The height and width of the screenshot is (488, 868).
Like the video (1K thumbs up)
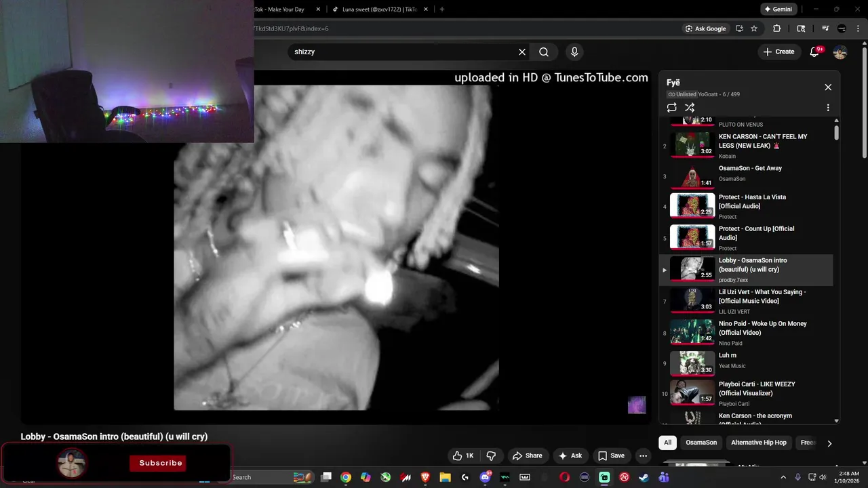click(x=463, y=456)
